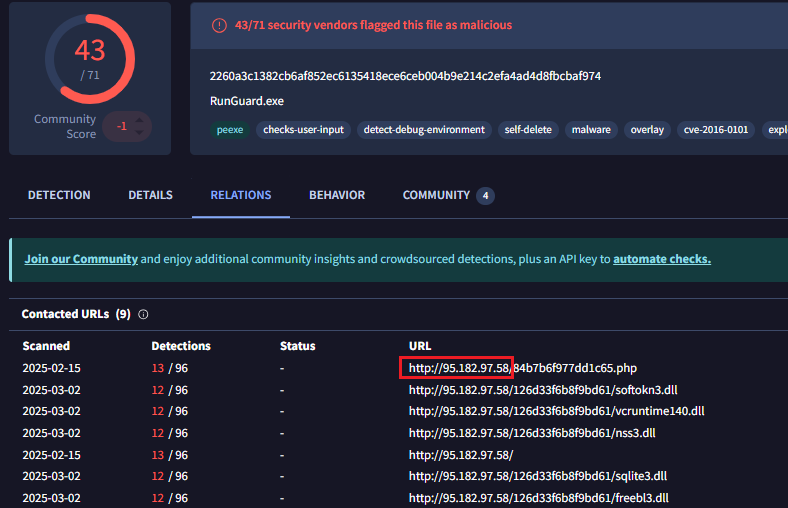Click the malicious alert exclamation icon
Viewport: 788px width, 508px height.
(x=219, y=25)
